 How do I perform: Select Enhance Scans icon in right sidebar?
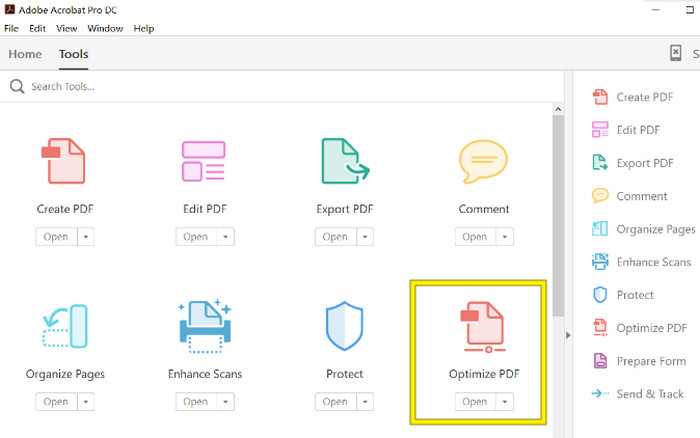pos(600,262)
